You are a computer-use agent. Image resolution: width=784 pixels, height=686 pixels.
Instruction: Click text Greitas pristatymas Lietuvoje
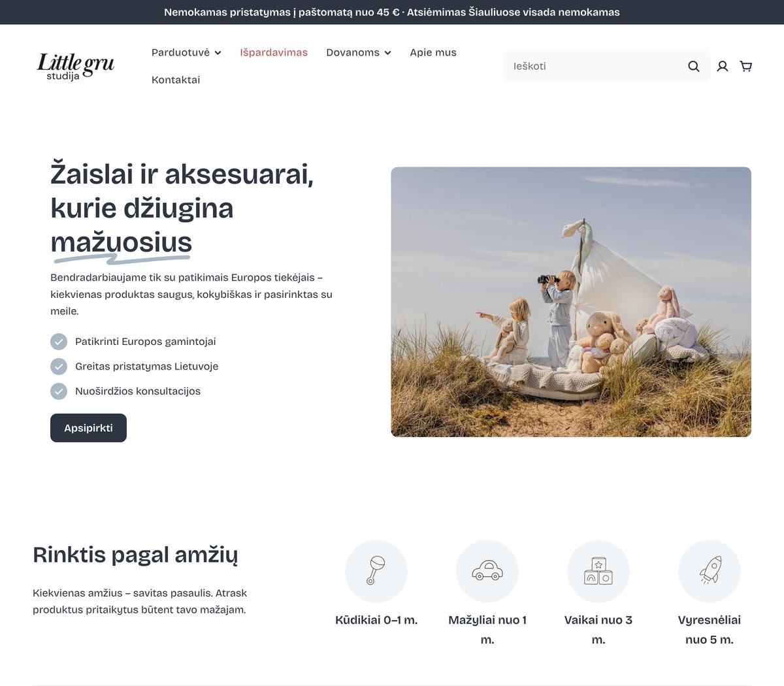147,367
